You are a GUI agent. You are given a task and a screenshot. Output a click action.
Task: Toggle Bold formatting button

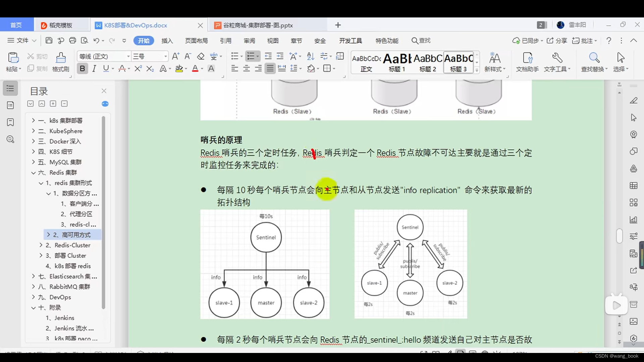[82, 69]
